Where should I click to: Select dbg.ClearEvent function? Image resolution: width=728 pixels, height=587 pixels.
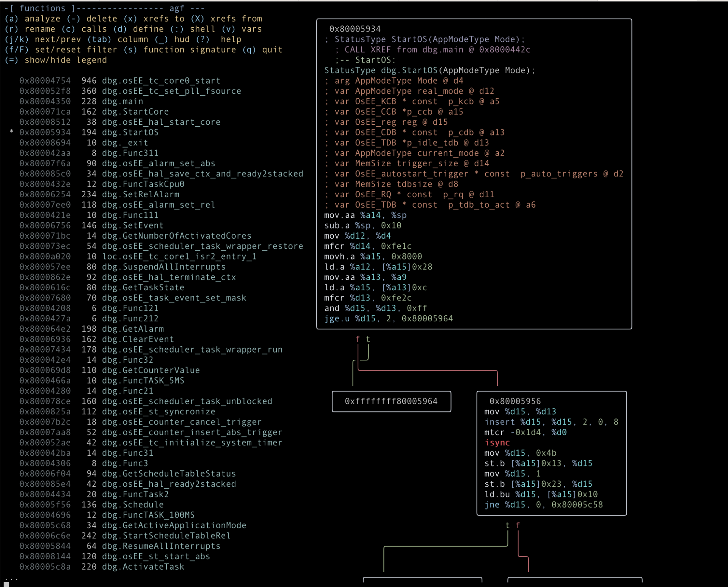click(97, 339)
